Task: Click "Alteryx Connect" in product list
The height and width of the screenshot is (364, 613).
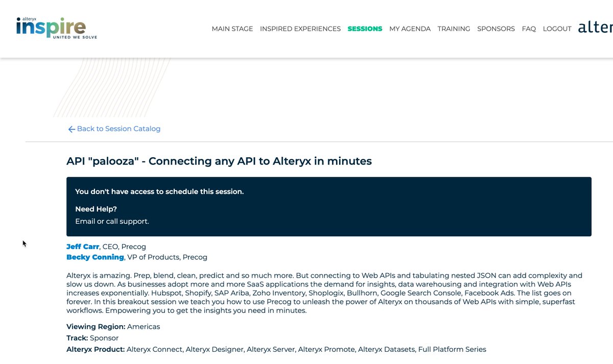Action: click(154, 350)
